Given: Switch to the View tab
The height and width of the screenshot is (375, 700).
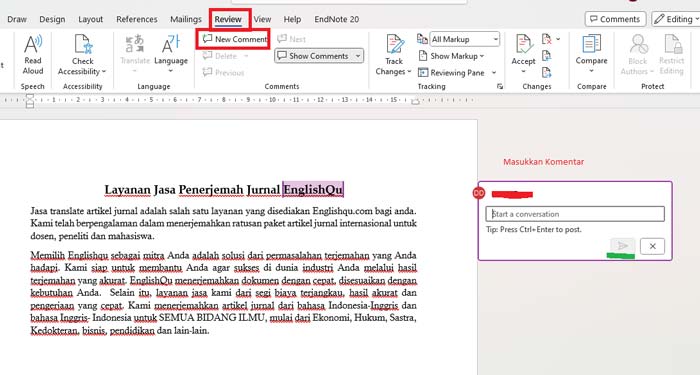Looking at the screenshot, I should click(262, 19).
